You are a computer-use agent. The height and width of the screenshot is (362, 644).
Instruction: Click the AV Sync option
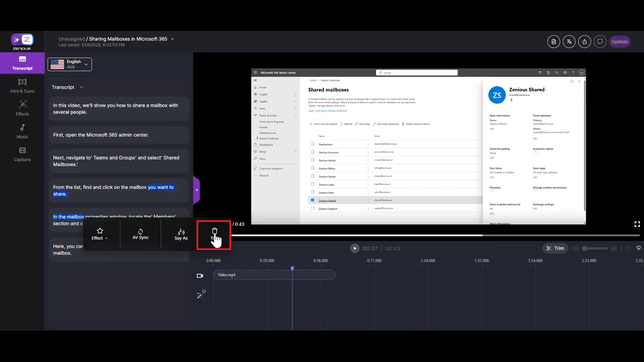[140, 234]
